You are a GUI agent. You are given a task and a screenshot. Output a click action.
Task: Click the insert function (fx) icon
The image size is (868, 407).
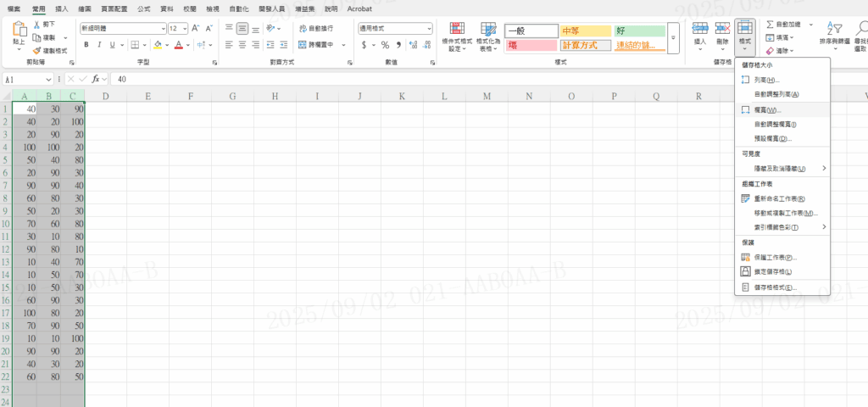[96, 79]
